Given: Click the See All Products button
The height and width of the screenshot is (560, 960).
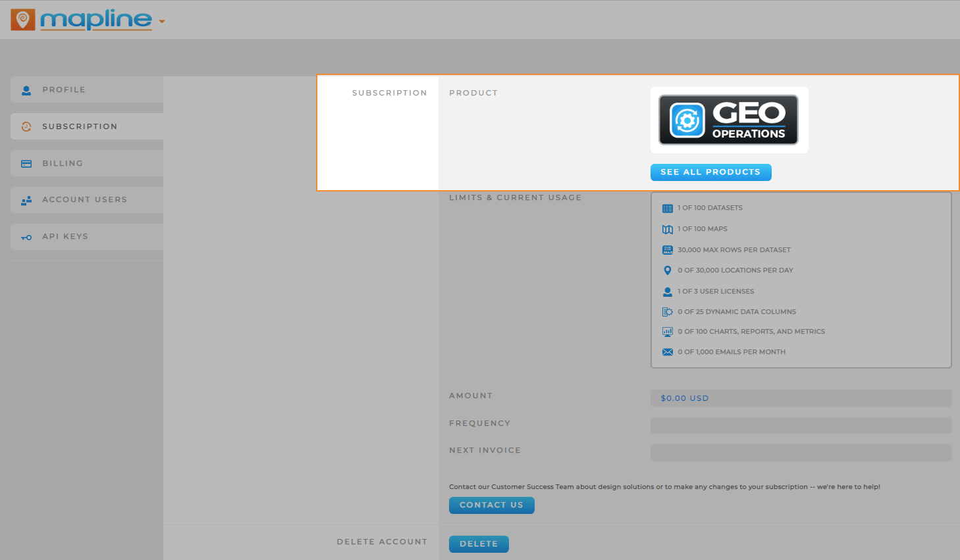Looking at the screenshot, I should [710, 172].
